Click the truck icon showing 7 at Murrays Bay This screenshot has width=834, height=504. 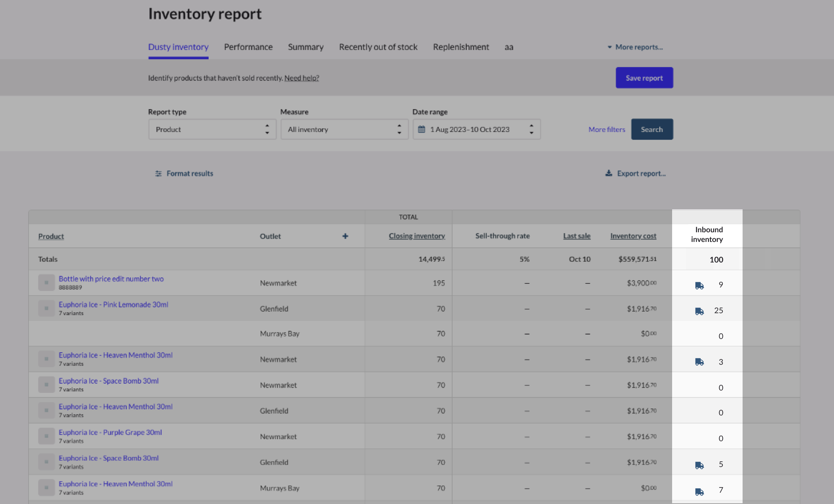(699, 491)
